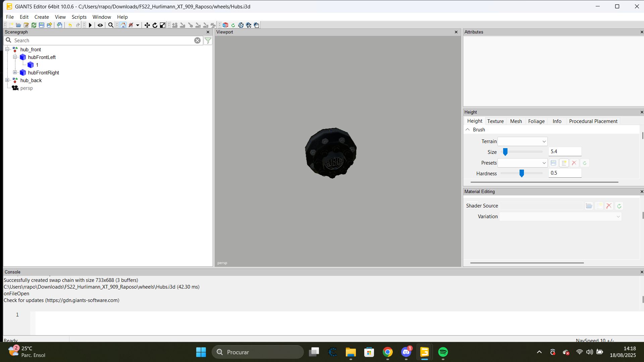This screenshot has height=362, width=644.
Task: Click the magnifier Search toolbar icon
Action: (x=111, y=25)
